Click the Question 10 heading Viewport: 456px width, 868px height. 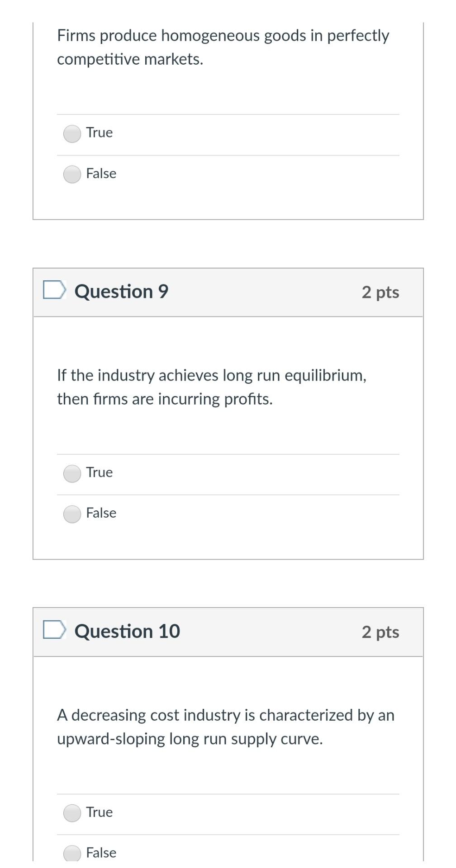[x=127, y=631]
